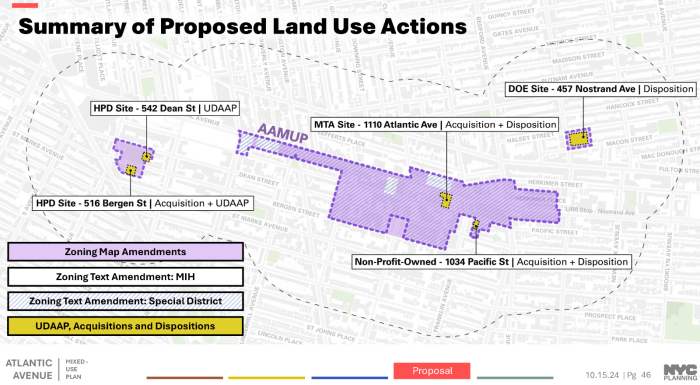
Task: Jump to the brown section bar
Action: coord(184,378)
